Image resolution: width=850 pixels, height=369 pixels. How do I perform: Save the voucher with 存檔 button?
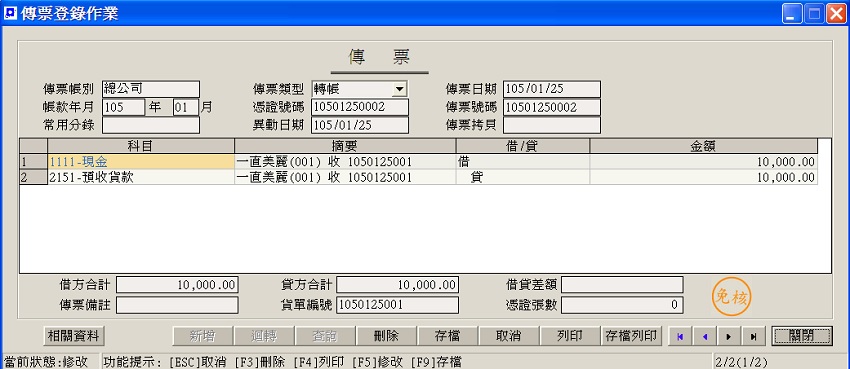(448, 336)
